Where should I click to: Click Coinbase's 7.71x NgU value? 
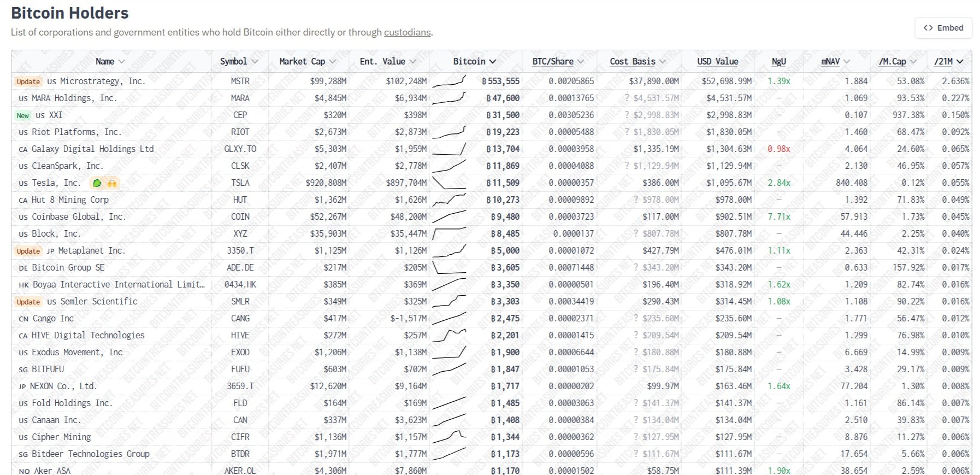[778, 216]
